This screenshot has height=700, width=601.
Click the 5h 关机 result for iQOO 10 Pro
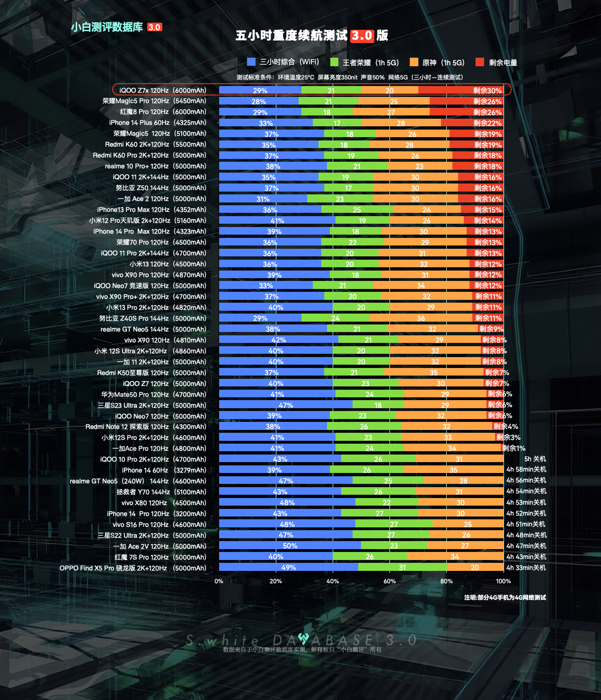(535, 459)
